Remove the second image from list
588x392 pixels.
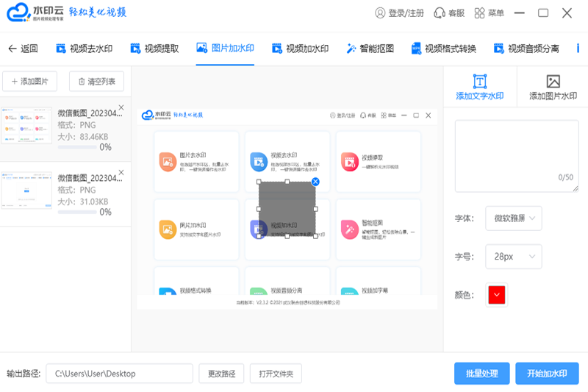click(x=121, y=173)
